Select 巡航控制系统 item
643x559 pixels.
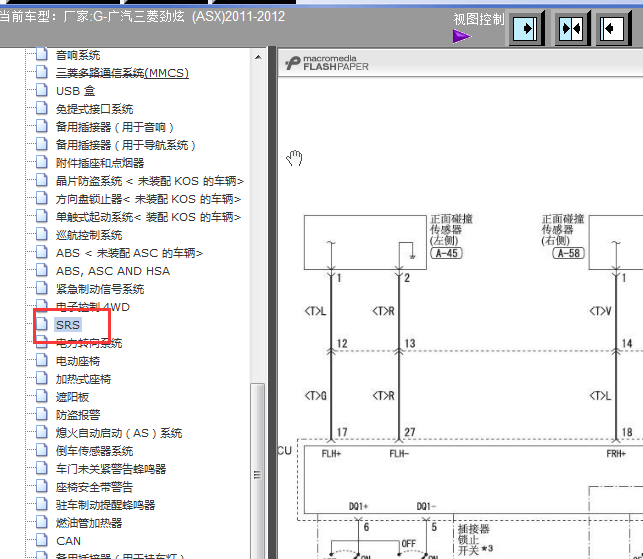(x=89, y=235)
